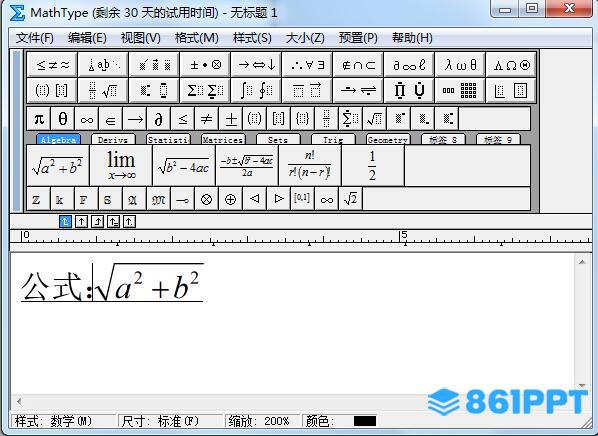Viewport: 598px width, 436px height.
Task: Open the spaces and ellipses palette
Action: pos(103,65)
